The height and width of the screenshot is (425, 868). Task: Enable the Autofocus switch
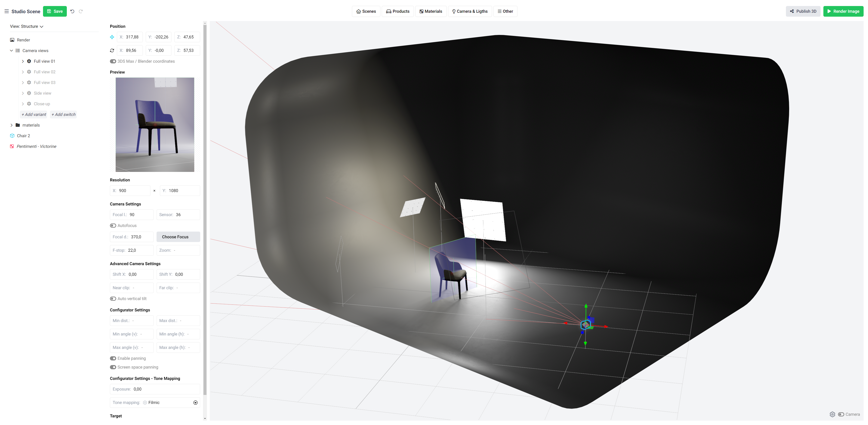(x=113, y=226)
